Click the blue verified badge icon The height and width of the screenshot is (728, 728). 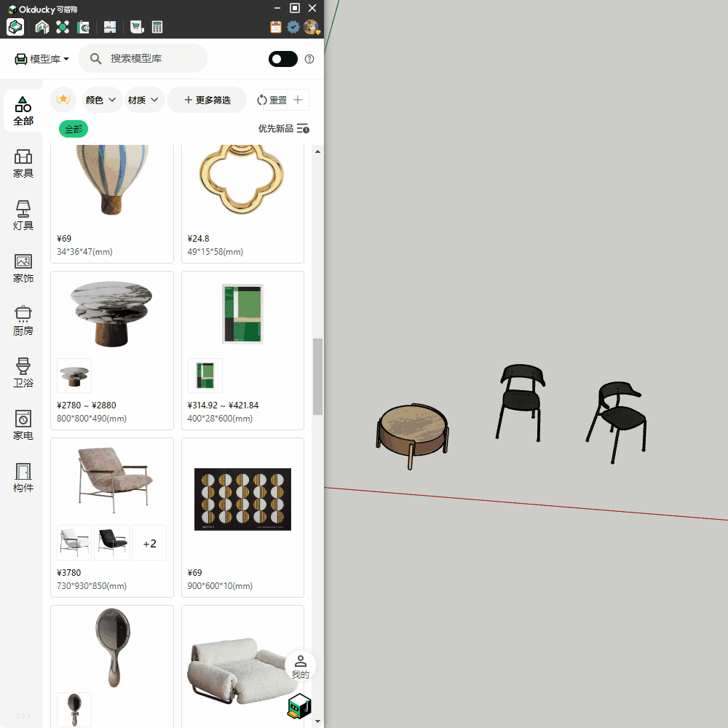[293, 27]
